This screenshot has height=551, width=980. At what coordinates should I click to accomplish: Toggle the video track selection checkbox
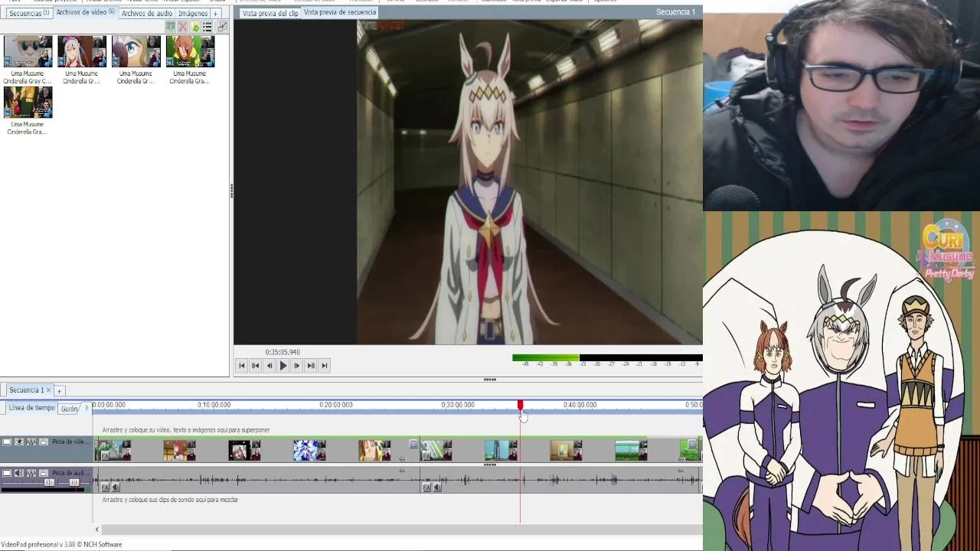tap(7, 442)
